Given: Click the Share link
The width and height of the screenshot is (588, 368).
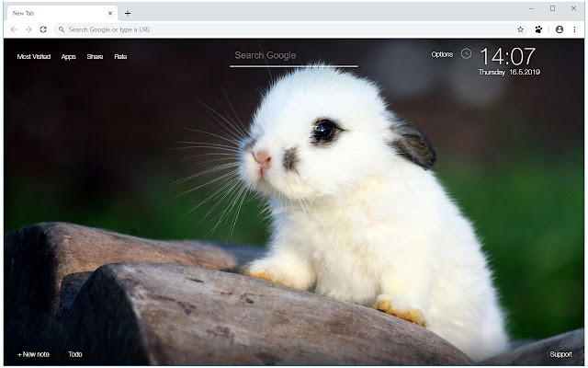Looking at the screenshot, I should pos(95,57).
